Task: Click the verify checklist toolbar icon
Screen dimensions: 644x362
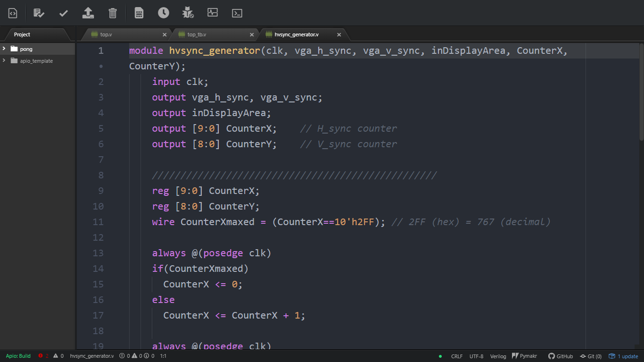Action: [39, 13]
